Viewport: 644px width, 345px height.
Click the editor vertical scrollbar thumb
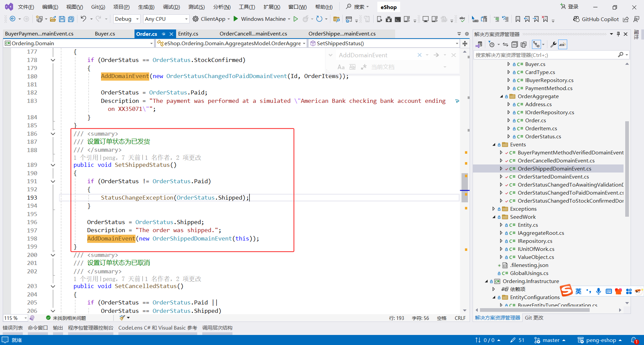pyautogui.click(x=465, y=188)
